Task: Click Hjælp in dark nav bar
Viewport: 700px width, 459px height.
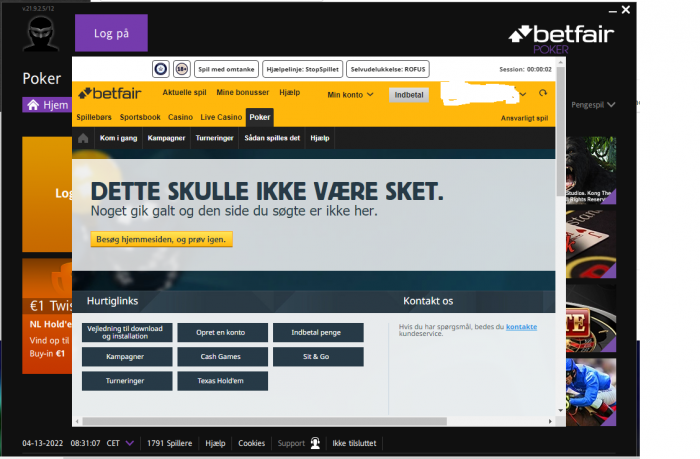Action: click(320, 138)
